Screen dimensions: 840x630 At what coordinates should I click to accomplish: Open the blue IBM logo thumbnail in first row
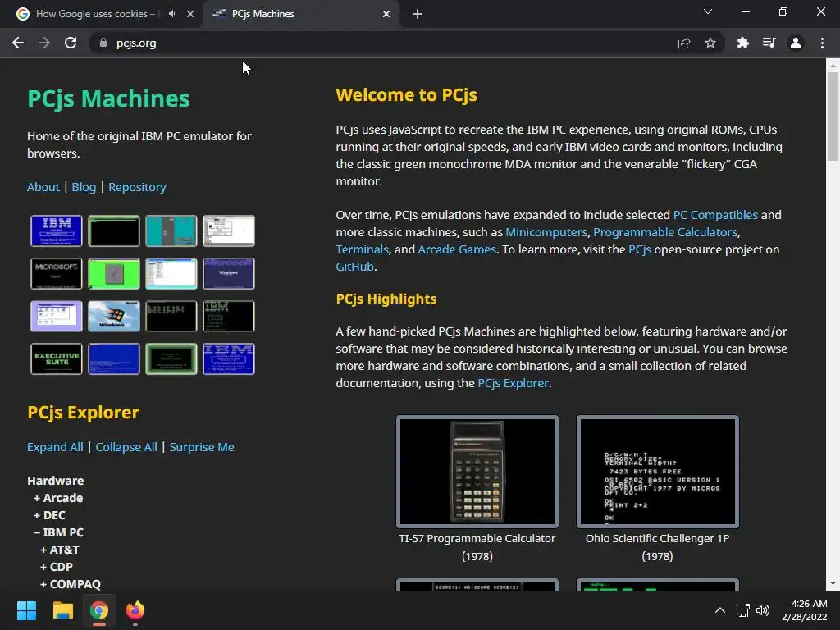point(57,231)
